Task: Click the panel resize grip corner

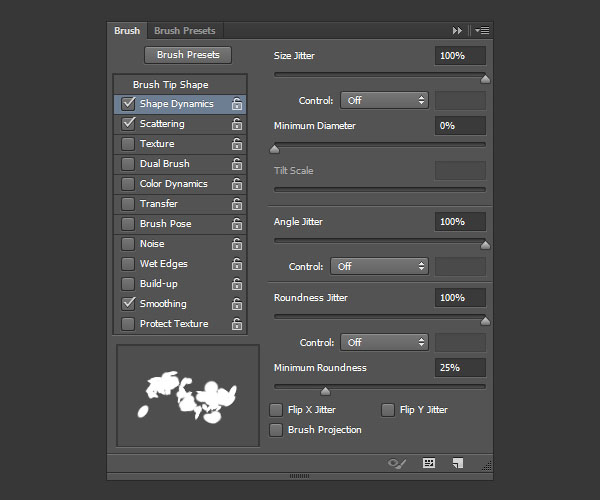Action: click(x=487, y=466)
